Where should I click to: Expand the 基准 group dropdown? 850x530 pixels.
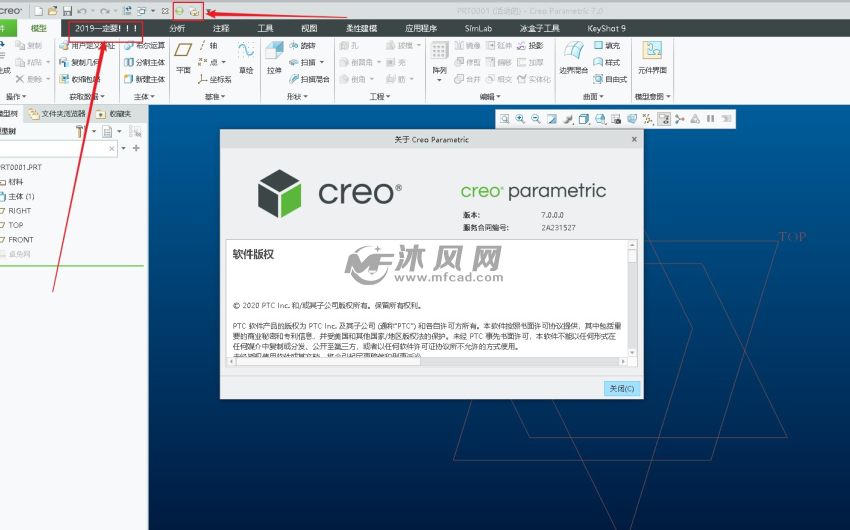tap(215, 96)
